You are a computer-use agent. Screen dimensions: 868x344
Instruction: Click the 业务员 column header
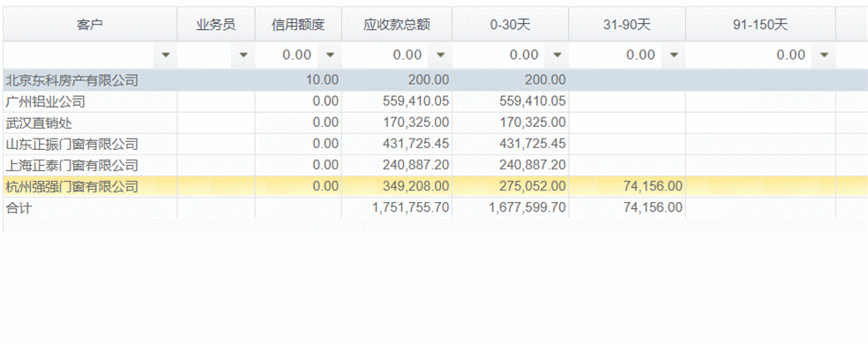(x=216, y=25)
